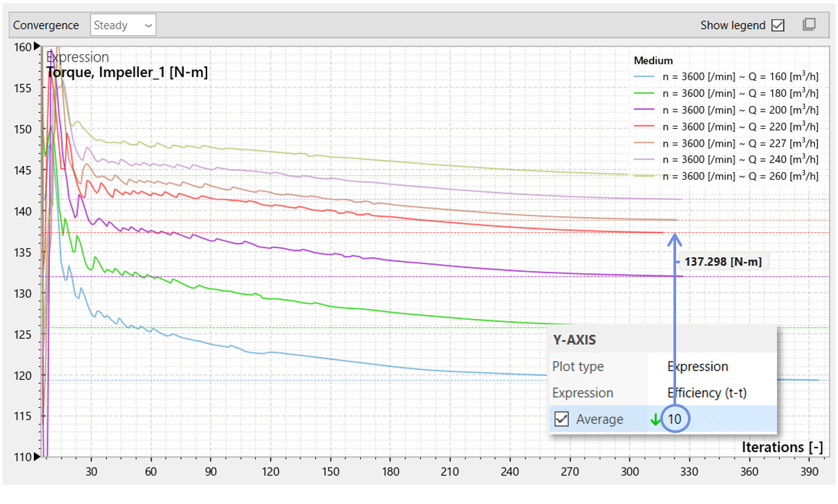This screenshot has height=504, width=838.
Task: Toggle the Show legend checkbox
Action: [778, 25]
